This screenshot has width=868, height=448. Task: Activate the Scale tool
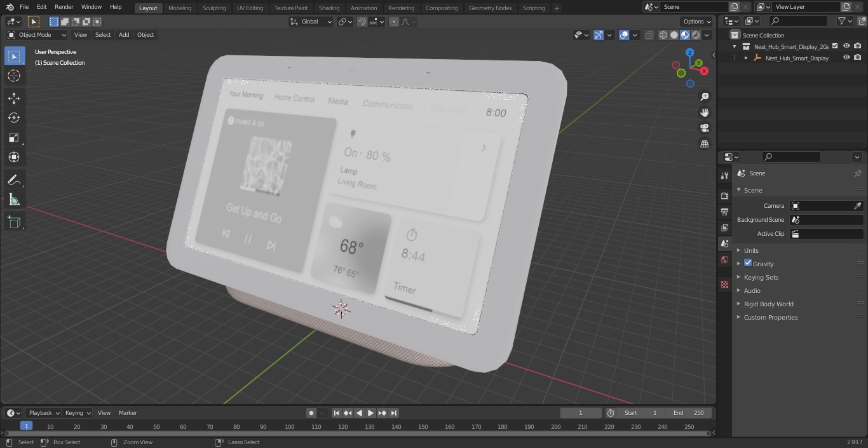(14, 137)
